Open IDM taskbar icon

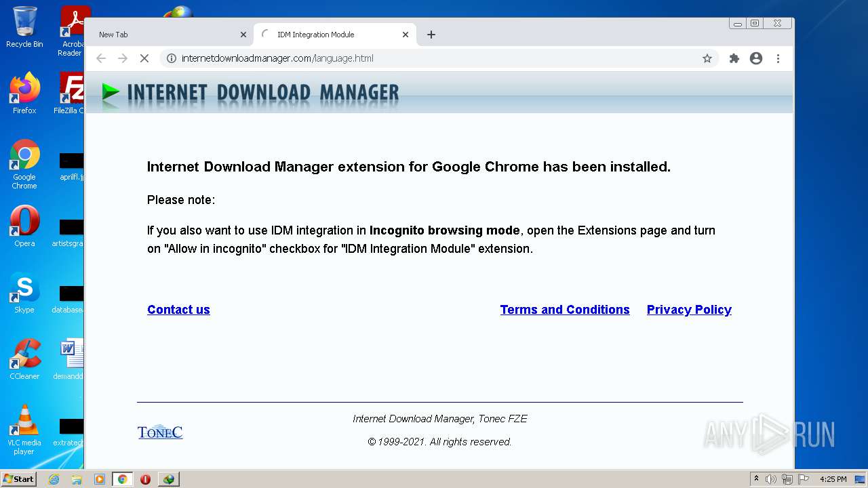pos(168,479)
